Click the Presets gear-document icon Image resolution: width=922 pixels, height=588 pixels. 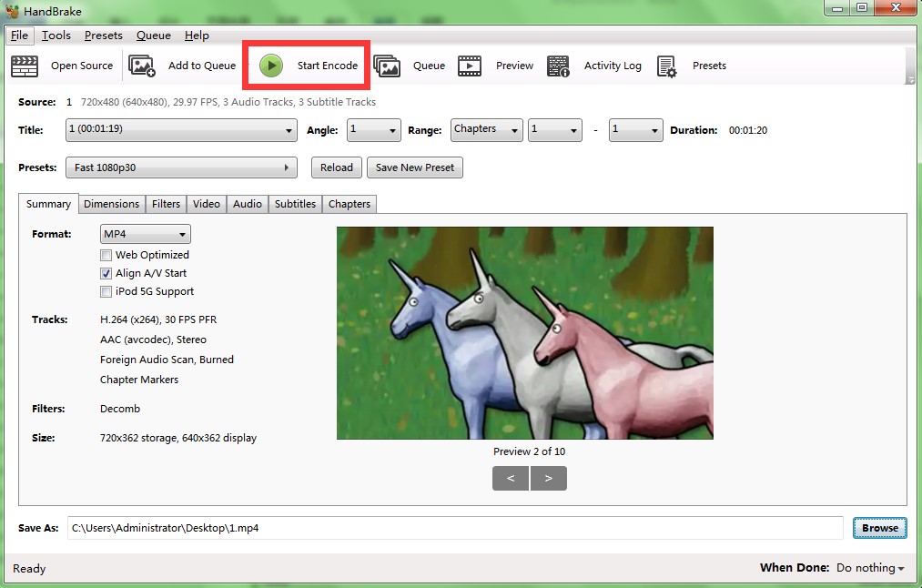(x=667, y=66)
